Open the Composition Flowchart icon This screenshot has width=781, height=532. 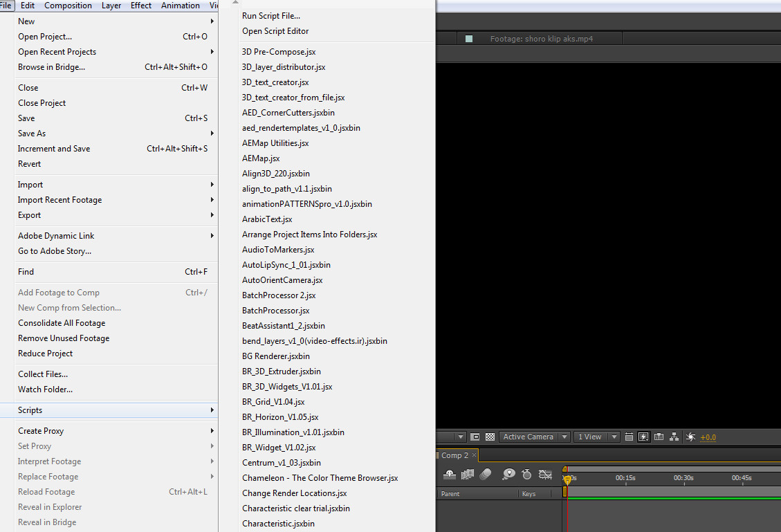pos(674,437)
